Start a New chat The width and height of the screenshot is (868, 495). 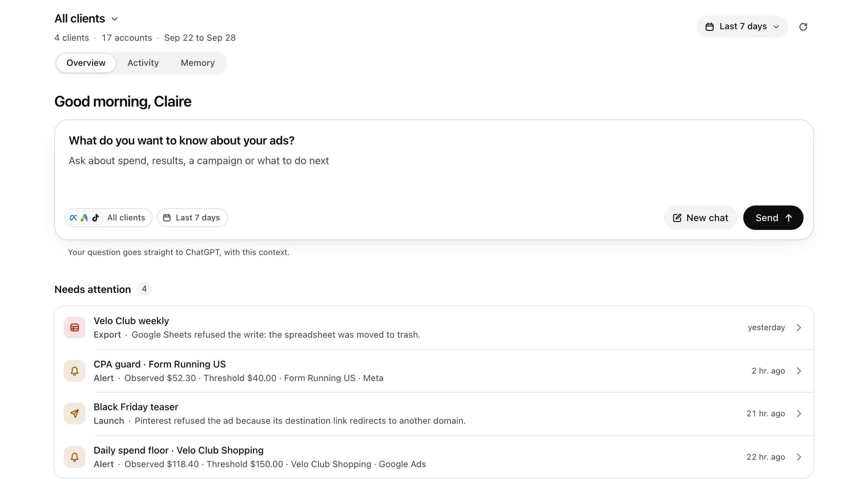[x=700, y=218]
